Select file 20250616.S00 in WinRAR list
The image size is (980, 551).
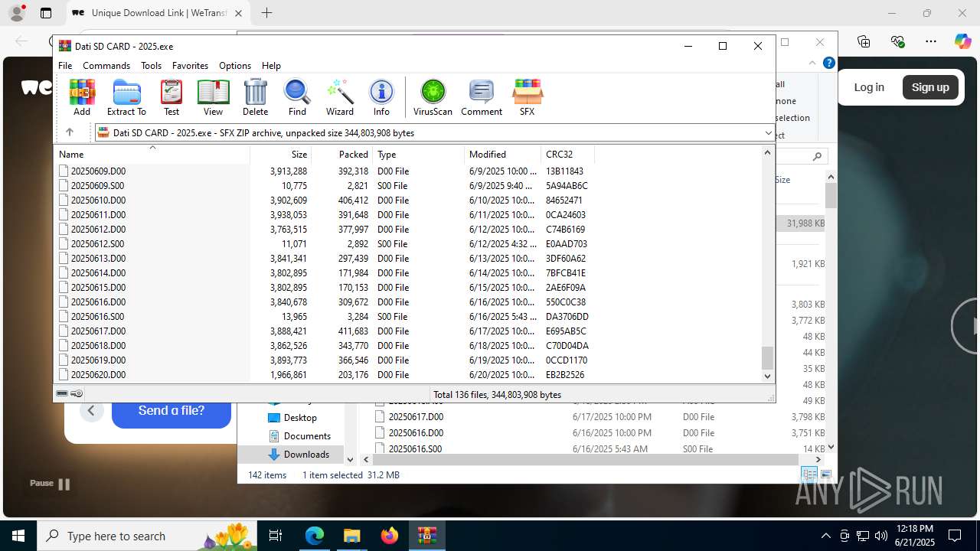pyautogui.click(x=97, y=317)
